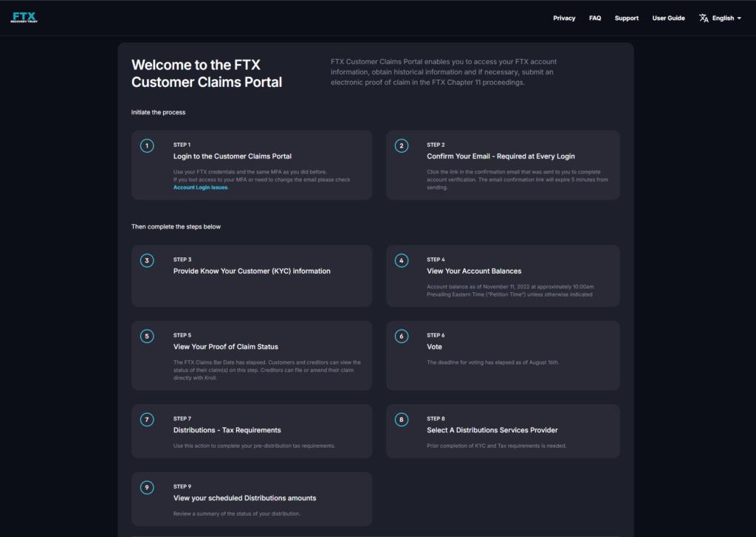Follow the Account Login Issues link
The height and width of the screenshot is (537, 756).
[200, 187]
